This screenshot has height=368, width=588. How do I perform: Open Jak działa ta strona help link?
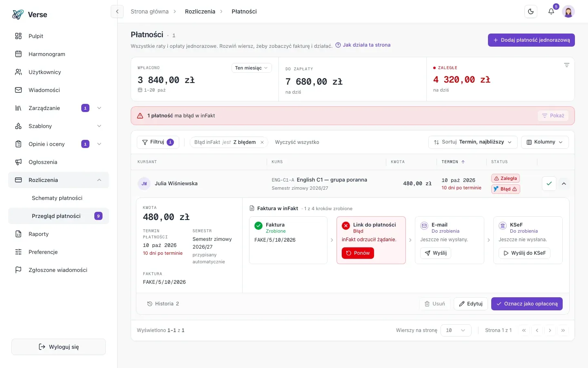point(363,45)
